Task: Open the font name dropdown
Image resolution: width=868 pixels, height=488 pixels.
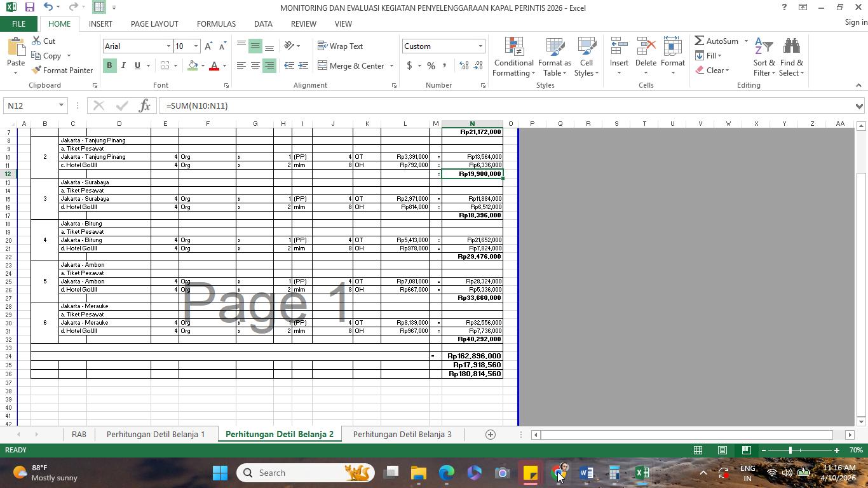Action: [168, 46]
